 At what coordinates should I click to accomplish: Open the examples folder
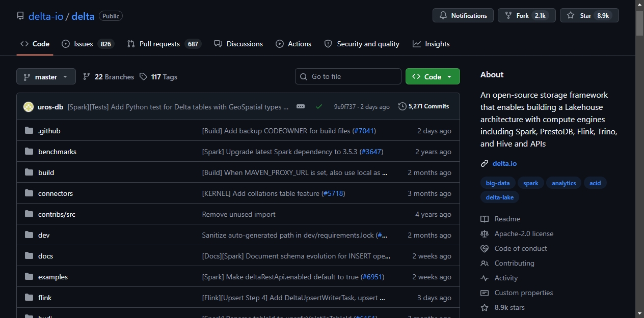53,277
